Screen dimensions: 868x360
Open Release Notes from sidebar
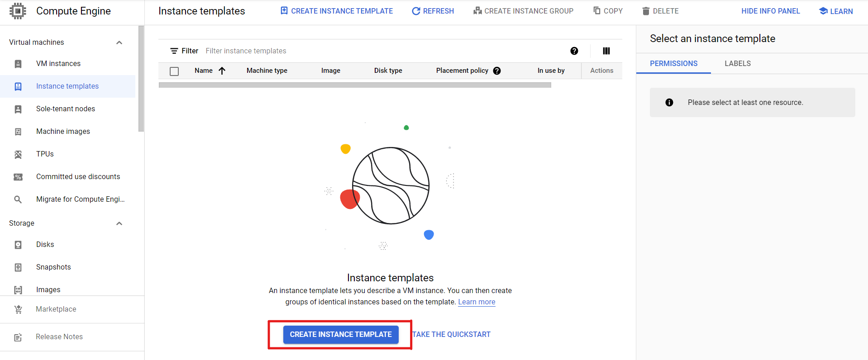pos(59,337)
